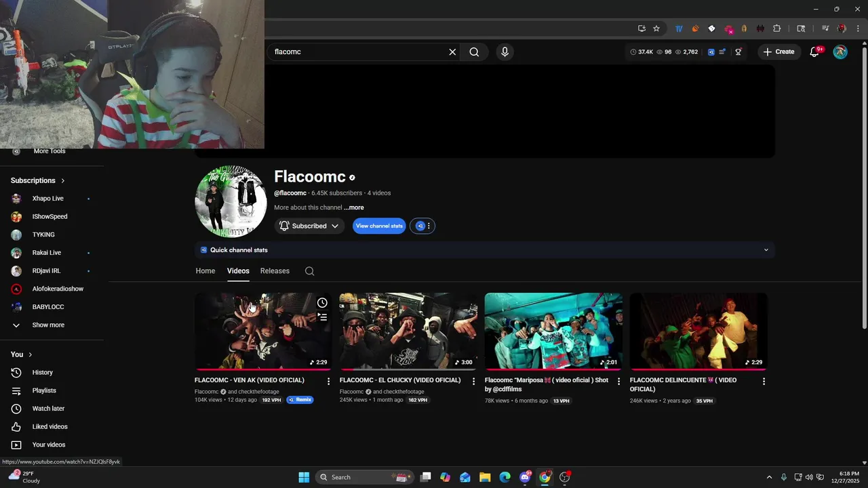Viewport: 868px width, 488px height.
Task: Open VEN AK video thumbnail
Action: pyautogui.click(x=263, y=331)
